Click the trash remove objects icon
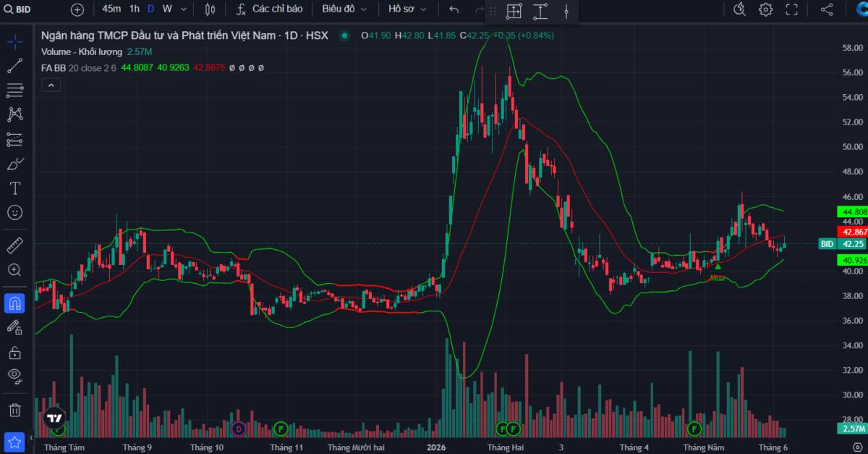 pyautogui.click(x=14, y=410)
